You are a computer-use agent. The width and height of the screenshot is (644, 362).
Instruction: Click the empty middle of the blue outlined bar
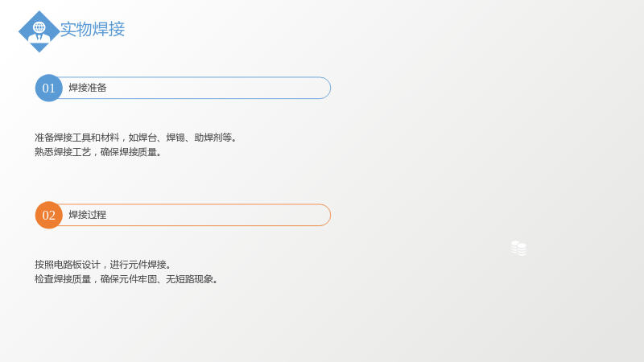213,88
